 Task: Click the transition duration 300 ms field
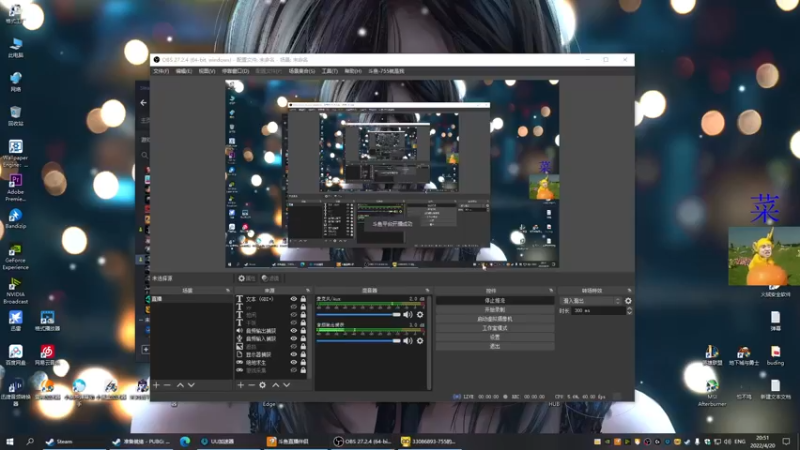pos(598,311)
